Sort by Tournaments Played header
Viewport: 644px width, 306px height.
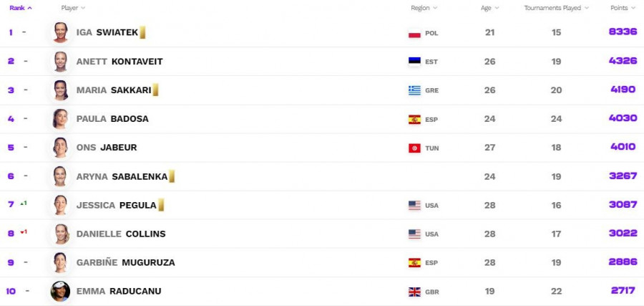coord(556,8)
